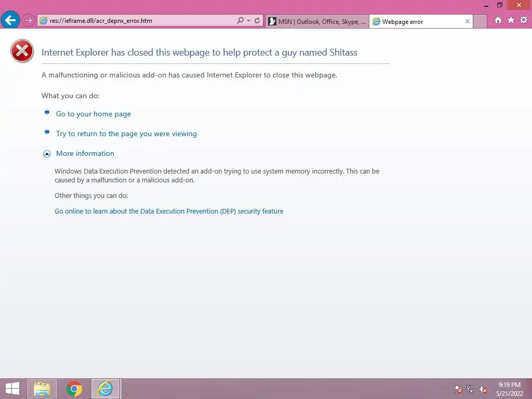
Task: Open the Windows Start button
Action: 12,389
